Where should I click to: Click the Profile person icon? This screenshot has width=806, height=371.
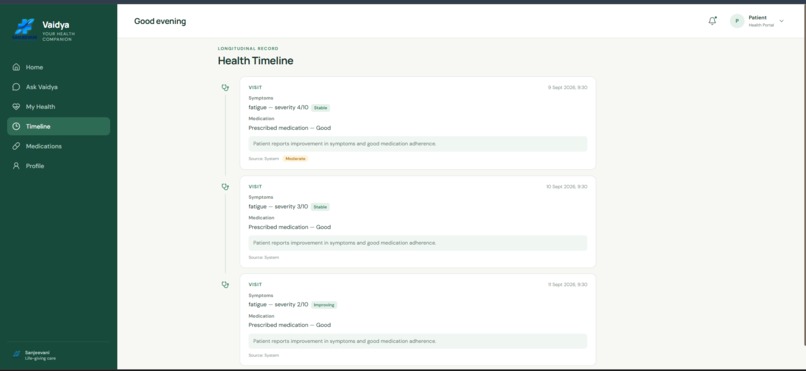click(16, 166)
